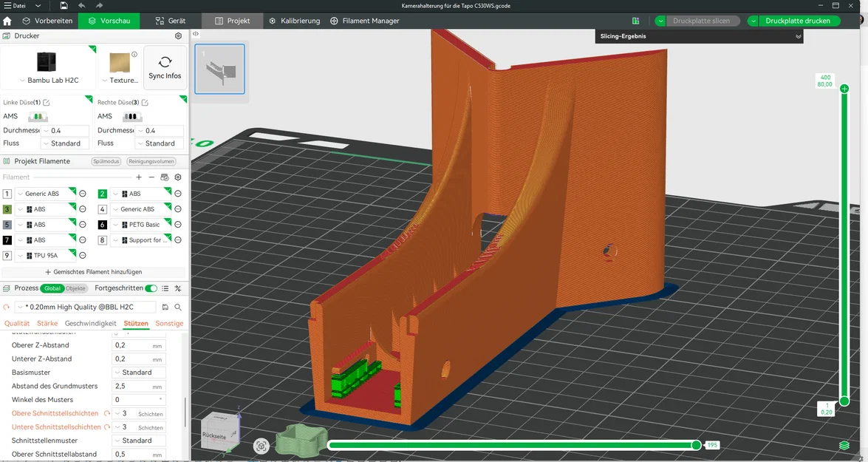
Task: Click the options icon next to filament 6 PETG Basic
Action: 178,225
